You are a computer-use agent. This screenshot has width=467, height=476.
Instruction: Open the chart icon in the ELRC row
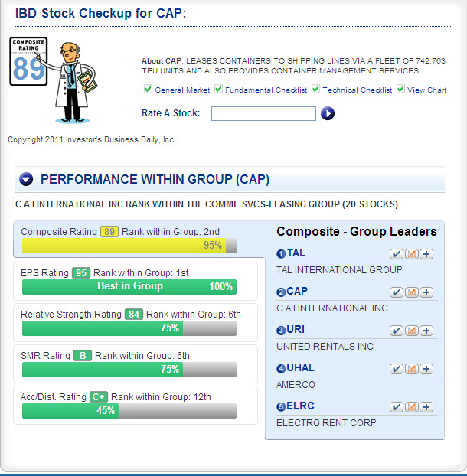pos(411,407)
